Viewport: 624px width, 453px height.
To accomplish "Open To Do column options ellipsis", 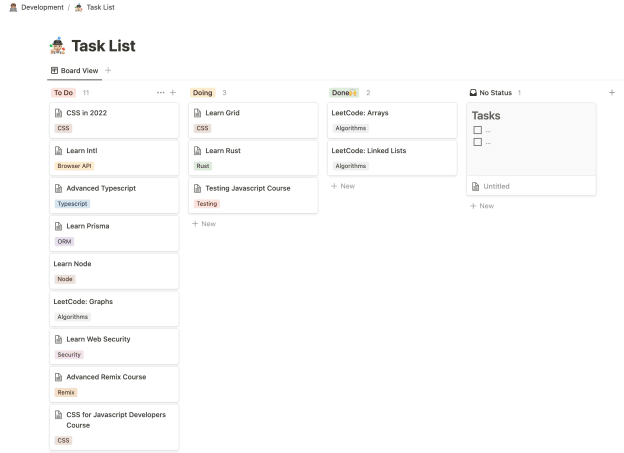I will (160, 92).
